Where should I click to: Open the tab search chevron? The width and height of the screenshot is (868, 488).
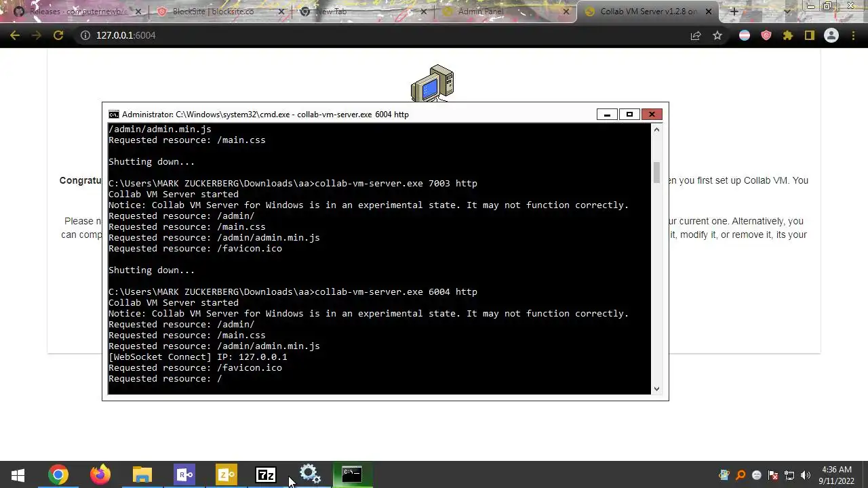(787, 12)
